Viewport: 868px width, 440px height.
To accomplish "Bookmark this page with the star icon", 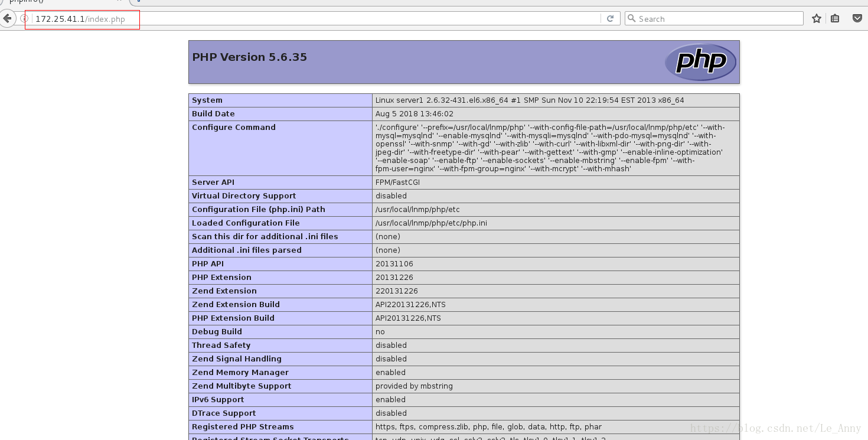I will (817, 19).
